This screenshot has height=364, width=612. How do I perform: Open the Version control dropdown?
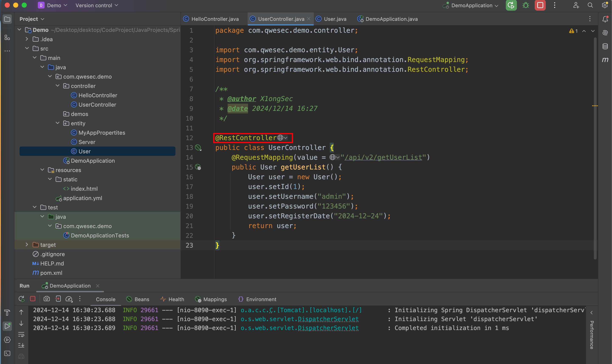point(97,5)
